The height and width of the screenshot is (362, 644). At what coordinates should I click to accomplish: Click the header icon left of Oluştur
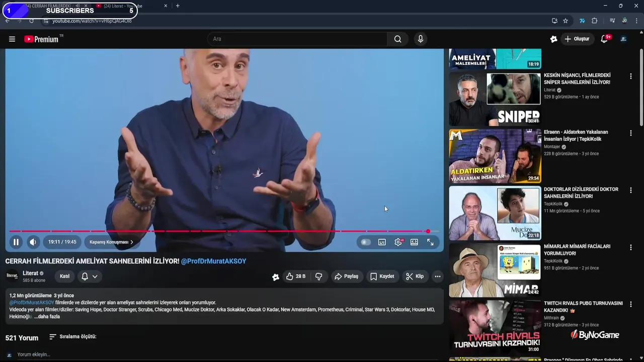pyautogui.click(x=553, y=39)
